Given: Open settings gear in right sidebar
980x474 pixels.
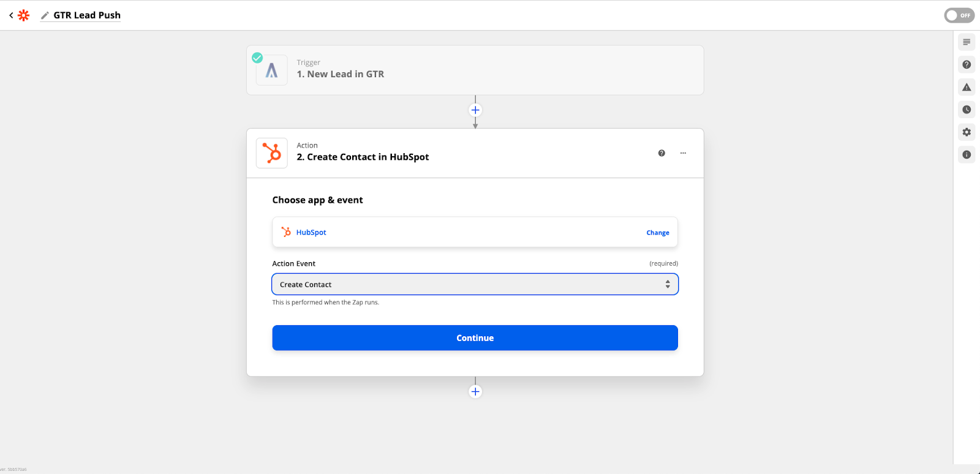Looking at the screenshot, I should pyautogui.click(x=967, y=132).
